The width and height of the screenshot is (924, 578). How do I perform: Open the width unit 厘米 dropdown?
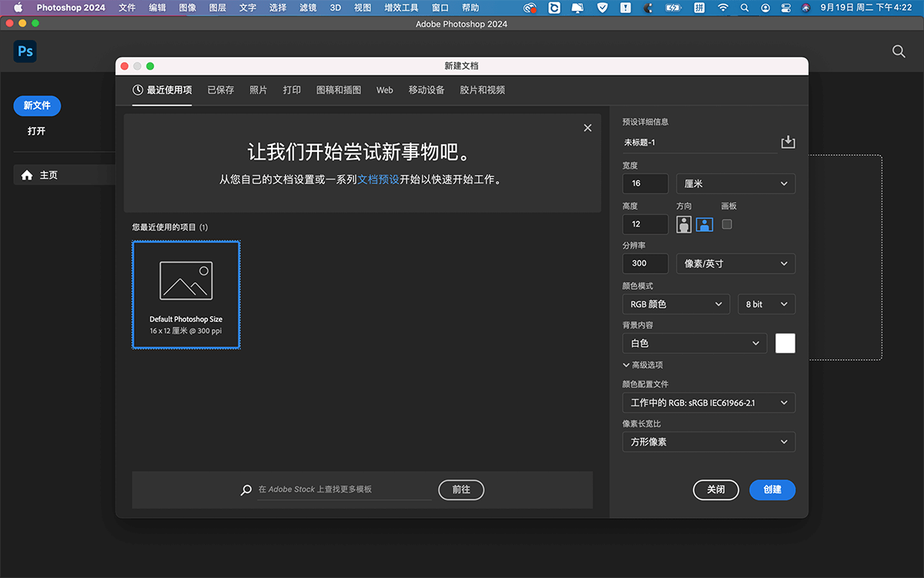click(735, 183)
